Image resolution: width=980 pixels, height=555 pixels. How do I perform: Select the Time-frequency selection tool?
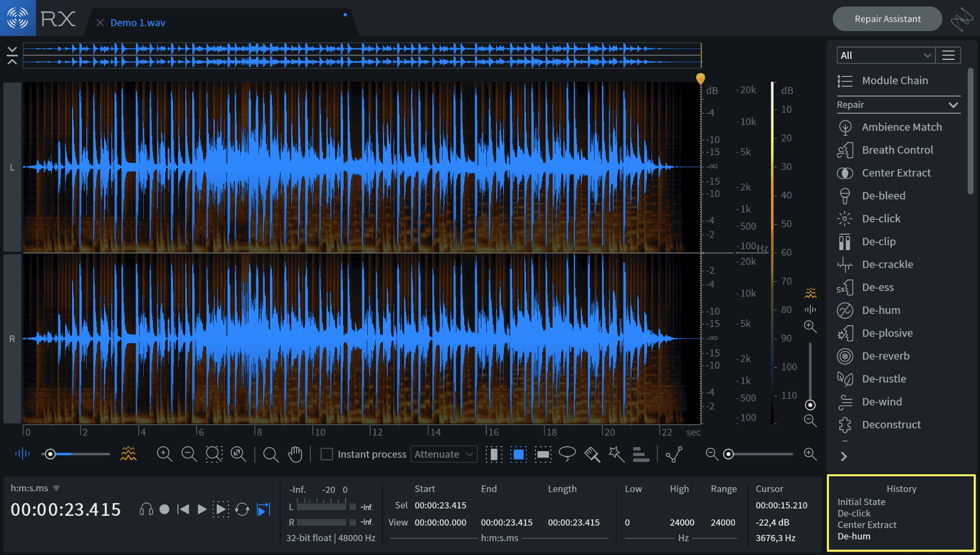coord(518,455)
